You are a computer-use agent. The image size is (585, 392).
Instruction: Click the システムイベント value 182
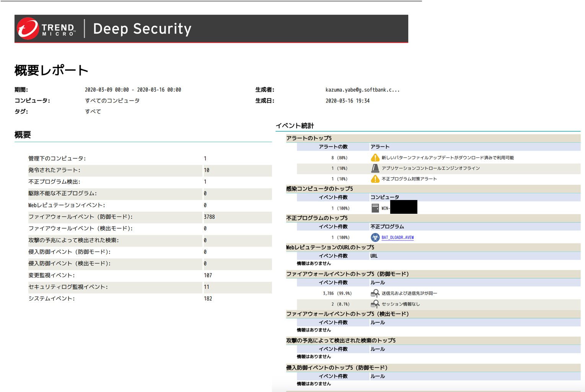pos(208,299)
